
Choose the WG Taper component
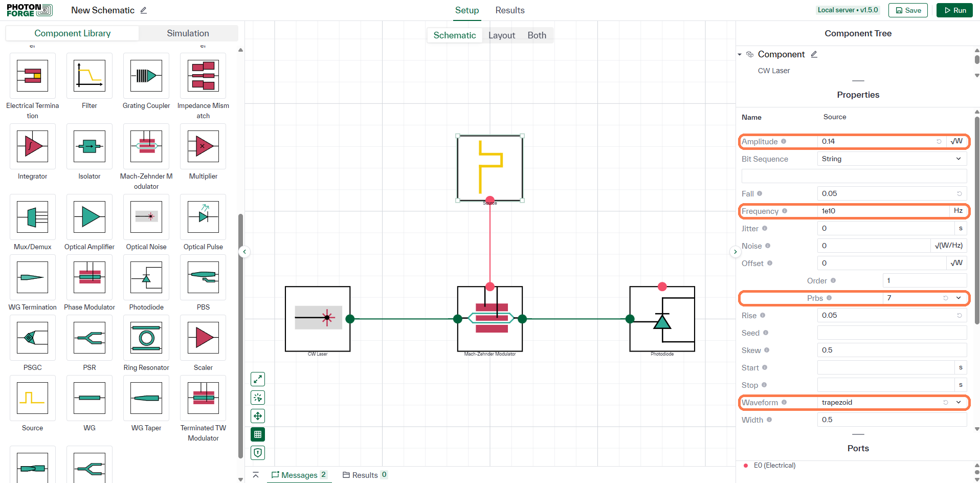click(146, 398)
